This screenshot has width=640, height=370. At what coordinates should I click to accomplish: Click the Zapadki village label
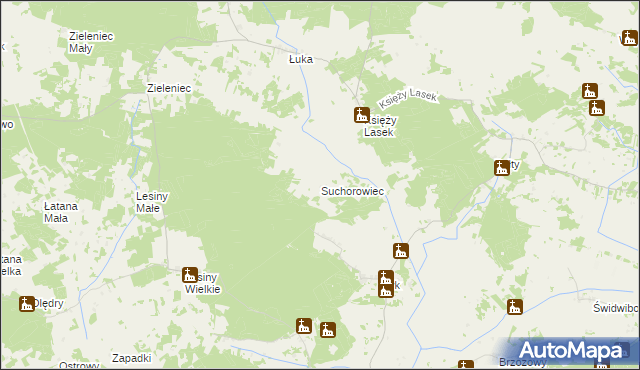click(x=131, y=358)
